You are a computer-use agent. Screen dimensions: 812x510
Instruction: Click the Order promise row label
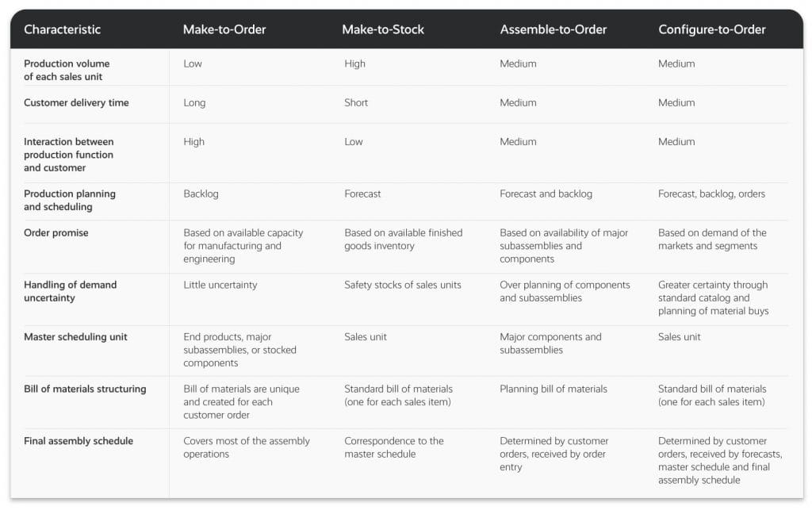click(x=56, y=233)
